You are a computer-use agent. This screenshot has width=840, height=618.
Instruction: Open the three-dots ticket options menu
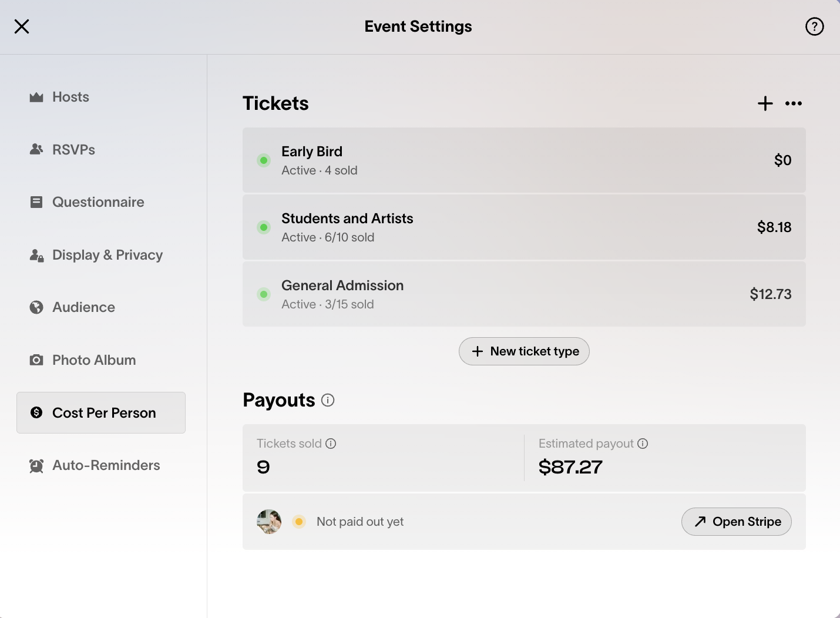click(x=793, y=103)
